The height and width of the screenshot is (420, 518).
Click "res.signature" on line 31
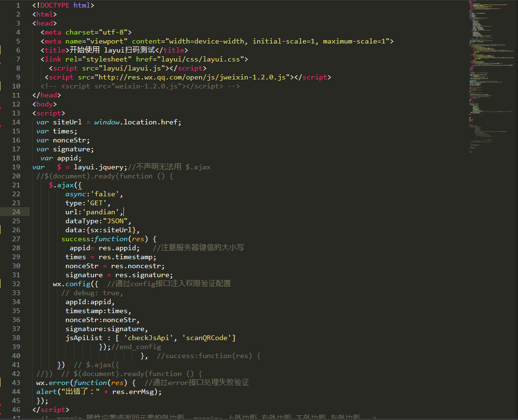[142, 275]
